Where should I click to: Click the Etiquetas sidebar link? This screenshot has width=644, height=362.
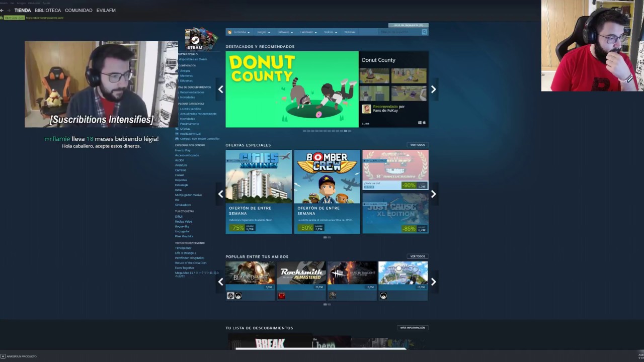point(186,81)
